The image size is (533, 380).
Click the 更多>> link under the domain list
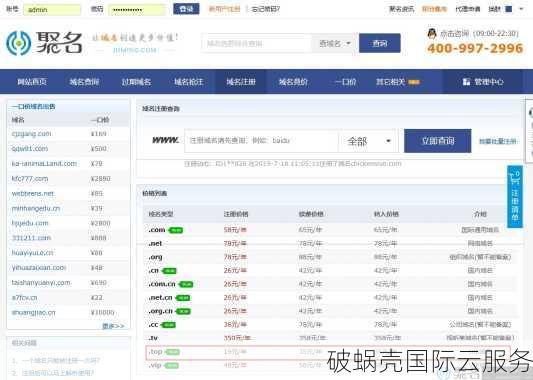tap(114, 326)
